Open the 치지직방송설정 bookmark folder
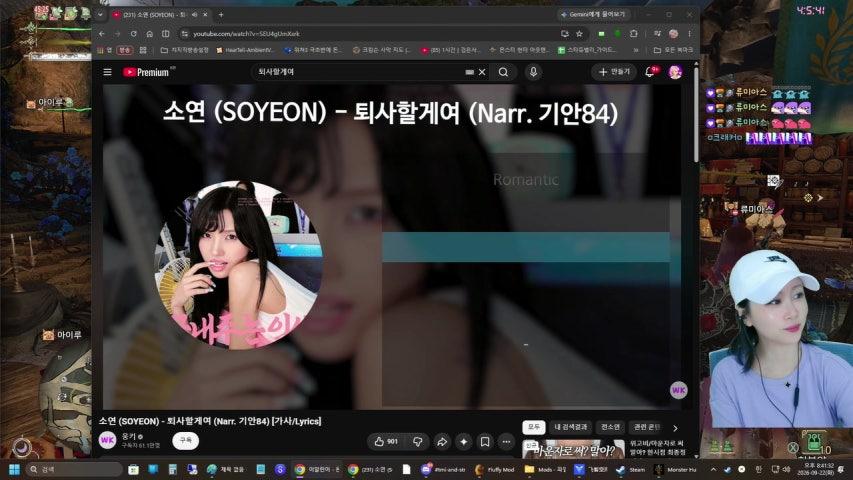The image size is (853, 480). click(x=185, y=50)
